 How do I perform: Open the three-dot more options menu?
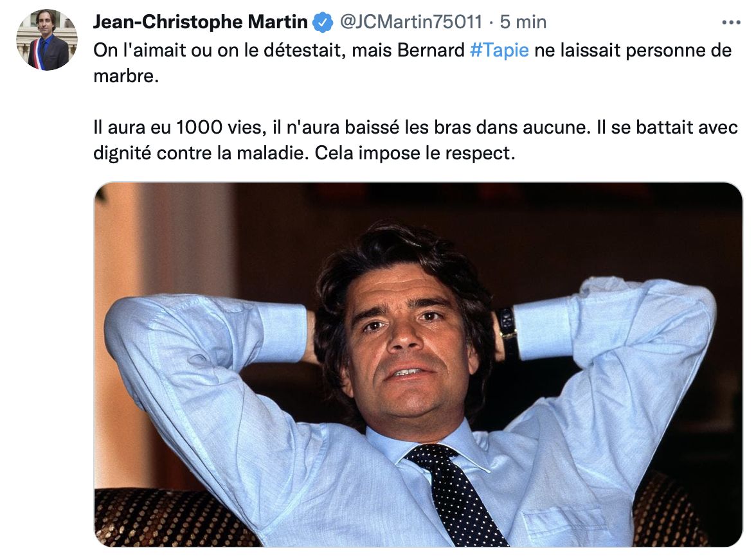(731, 22)
